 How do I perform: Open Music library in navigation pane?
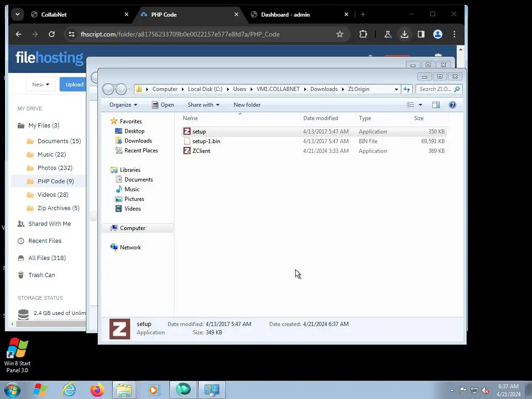[x=132, y=189]
